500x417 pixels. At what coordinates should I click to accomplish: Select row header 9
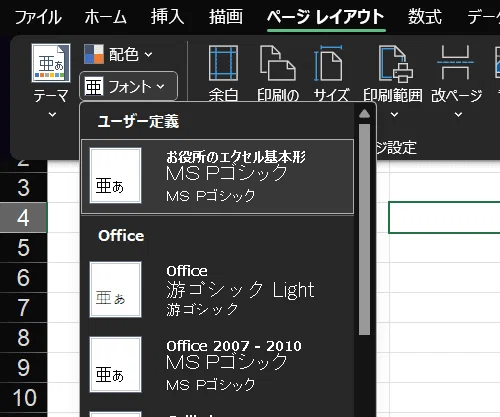[x=23, y=367]
